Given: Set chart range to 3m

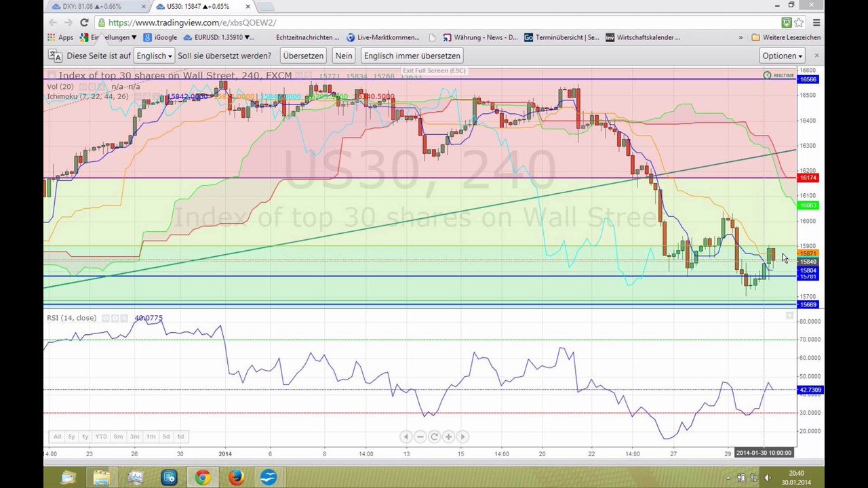Looking at the screenshot, I should pyautogui.click(x=134, y=436).
